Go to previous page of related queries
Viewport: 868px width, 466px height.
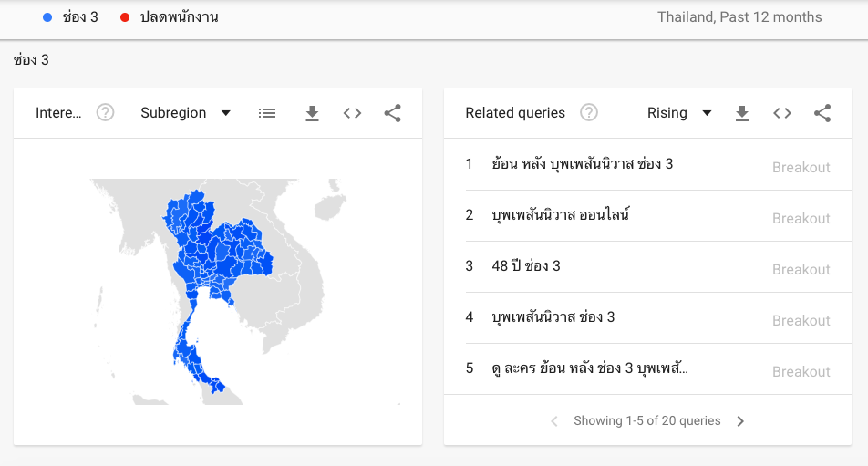tap(554, 421)
